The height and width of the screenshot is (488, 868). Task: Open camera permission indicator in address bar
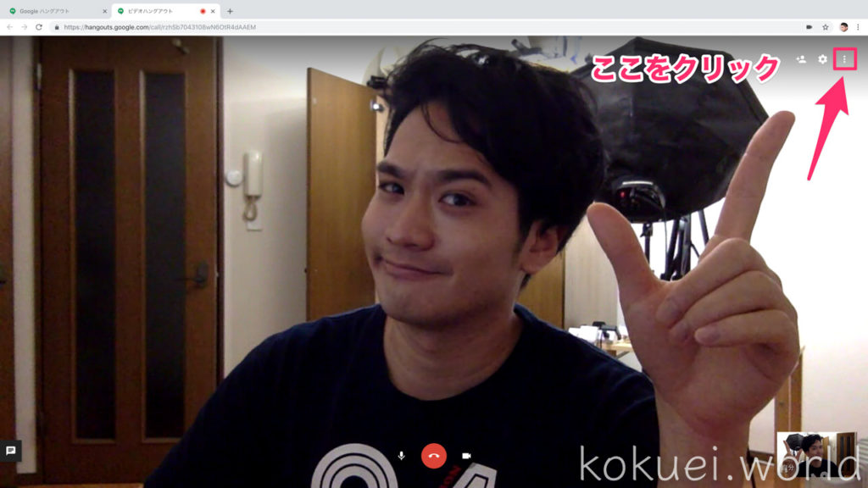(x=810, y=27)
